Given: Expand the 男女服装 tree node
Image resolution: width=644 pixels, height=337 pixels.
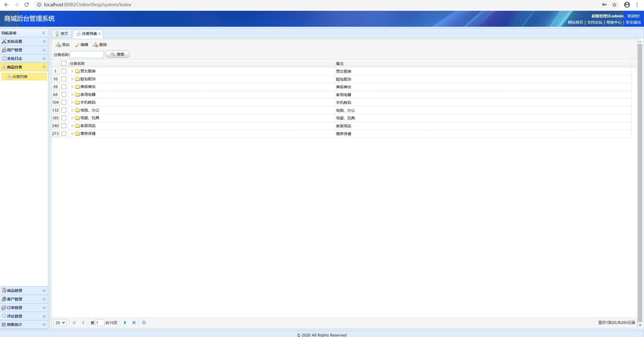Looking at the screenshot, I should (x=72, y=71).
